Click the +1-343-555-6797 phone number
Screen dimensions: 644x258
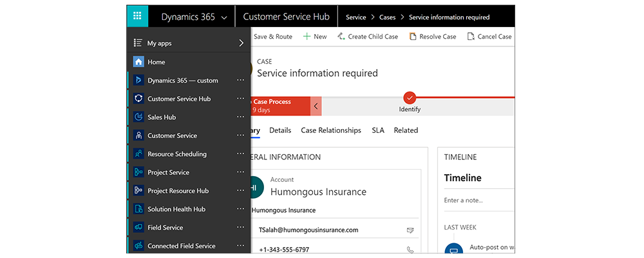[284, 250]
